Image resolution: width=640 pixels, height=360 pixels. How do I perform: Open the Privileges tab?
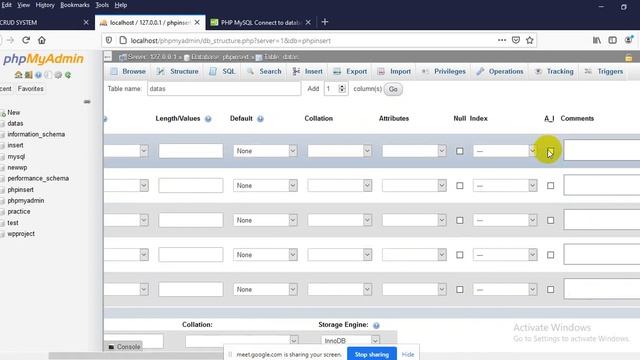click(444, 71)
